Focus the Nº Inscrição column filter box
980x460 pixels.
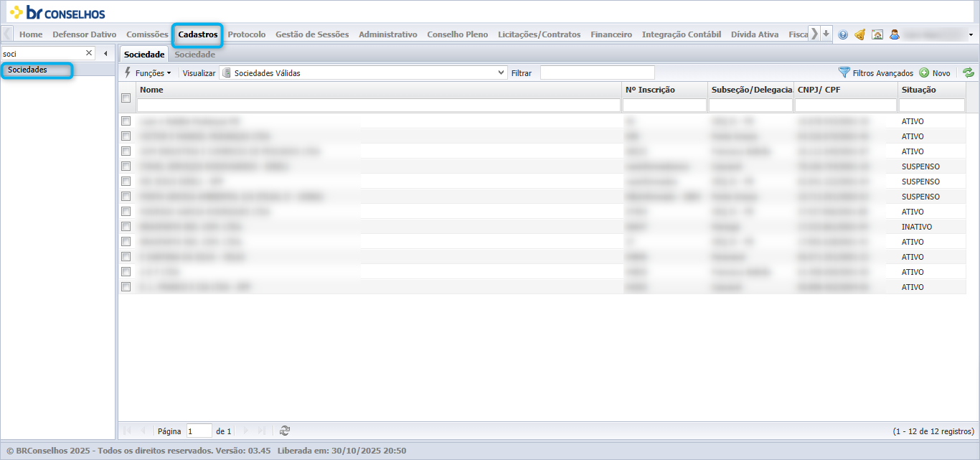[x=664, y=105]
